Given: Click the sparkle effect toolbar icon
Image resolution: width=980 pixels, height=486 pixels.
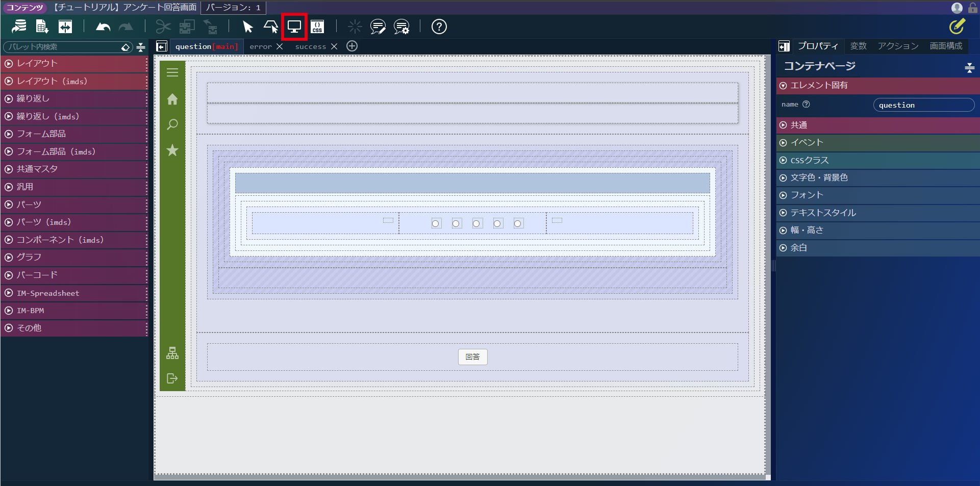Looking at the screenshot, I should point(355,27).
